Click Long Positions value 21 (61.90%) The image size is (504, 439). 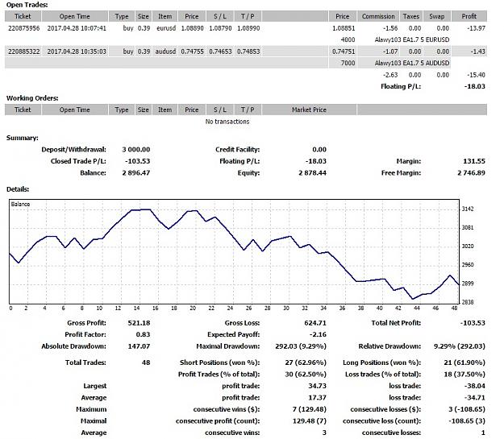click(464, 362)
